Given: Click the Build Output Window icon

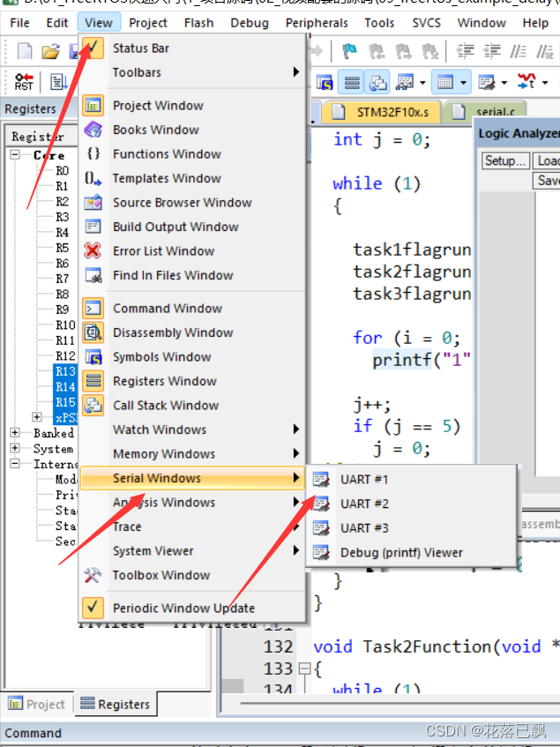Looking at the screenshot, I should click(93, 227).
